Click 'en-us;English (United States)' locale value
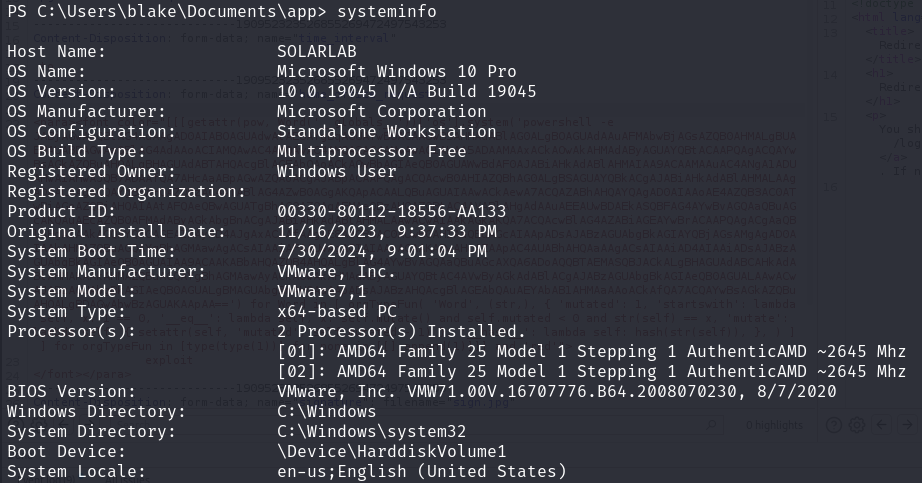922x483 pixels. [422, 472]
